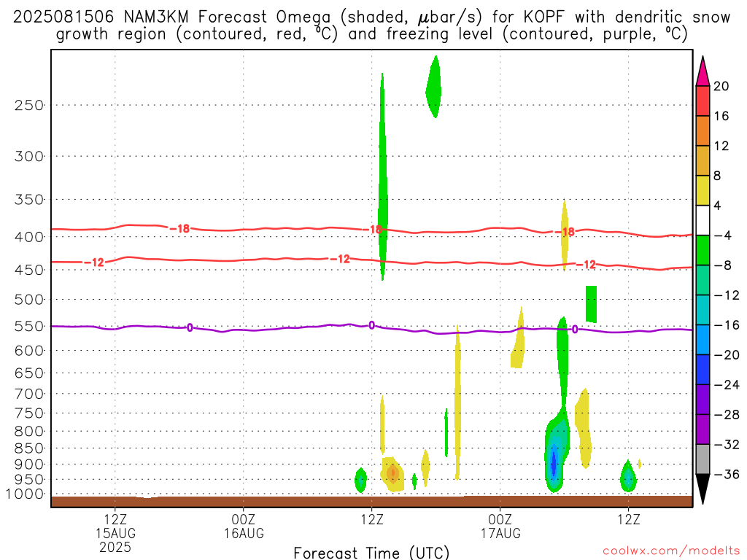Select the colorbar tick label 20
Image resolution: width=747 pixels, height=560 pixels.
(x=721, y=86)
